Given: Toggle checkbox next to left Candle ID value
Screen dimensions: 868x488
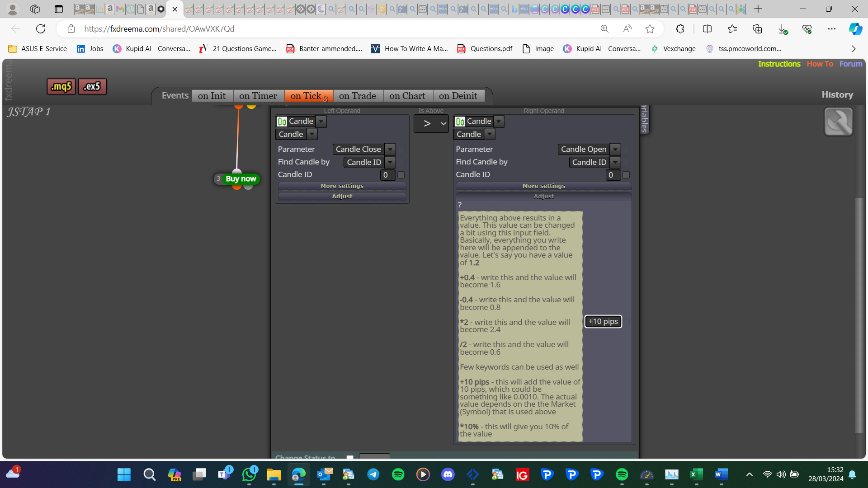Looking at the screenshot, I should (401, 175).
